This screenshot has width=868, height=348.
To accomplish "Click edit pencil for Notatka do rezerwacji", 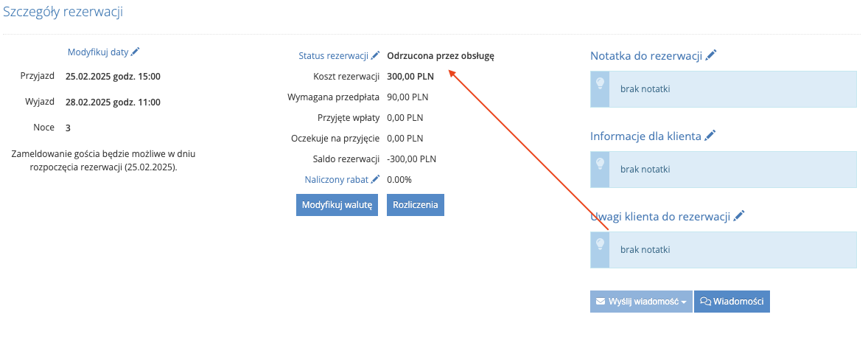I will tap(711, 55).
